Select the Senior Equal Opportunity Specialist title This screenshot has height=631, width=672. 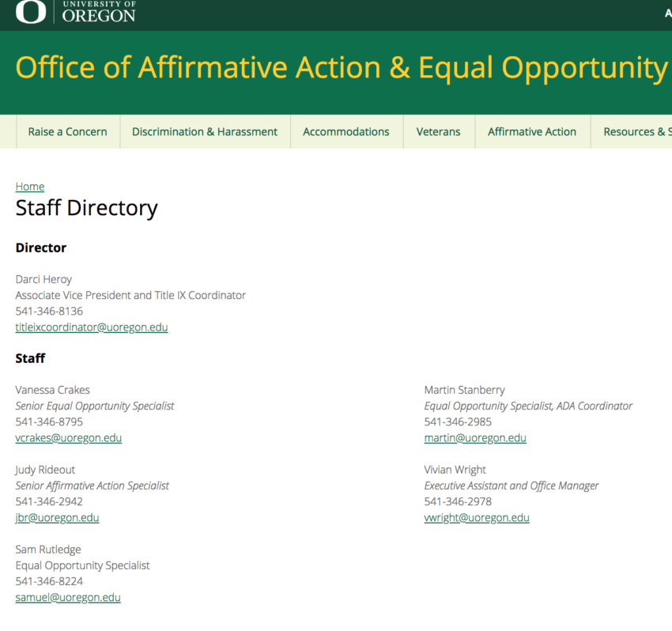(x=95, y=406)
